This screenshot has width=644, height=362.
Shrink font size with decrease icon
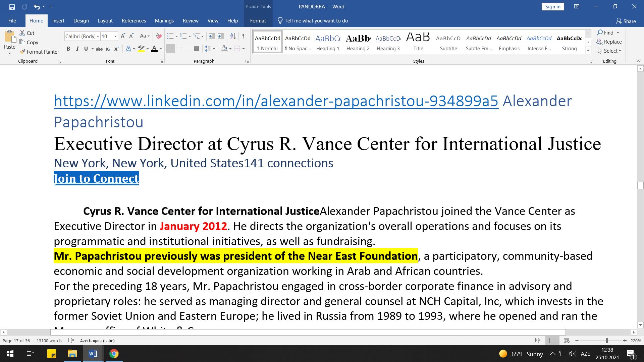131,36
